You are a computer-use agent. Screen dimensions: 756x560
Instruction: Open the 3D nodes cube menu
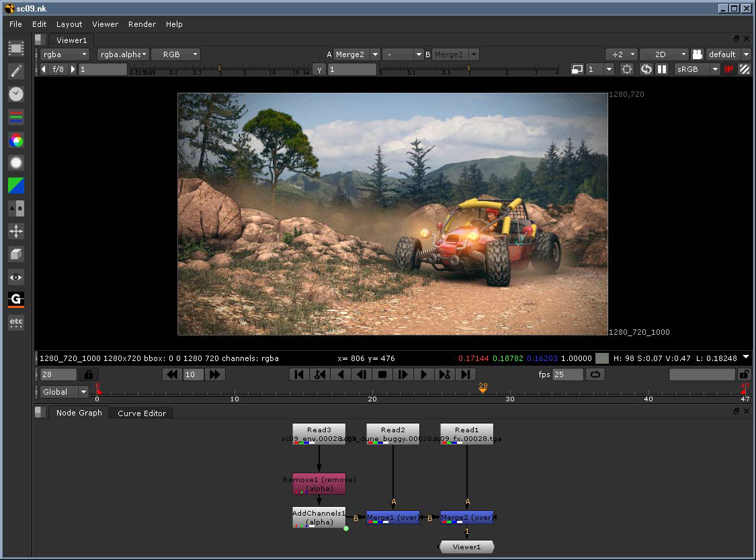pyautogui.click(x=16, y=254)
